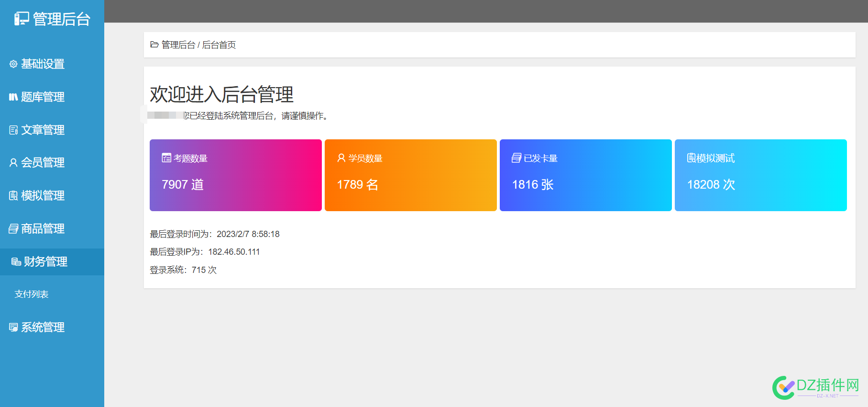The height and width of the screenshot is (407, 868).
Task: Click the 最后登录IP 182.46.50.111 line
Action: (205, 252)
